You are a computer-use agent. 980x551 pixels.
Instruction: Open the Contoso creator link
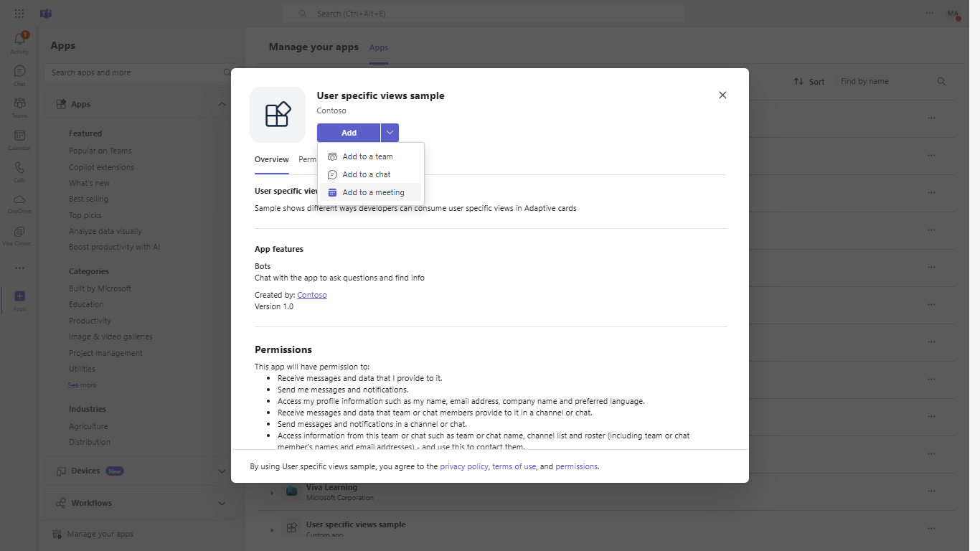312,295
